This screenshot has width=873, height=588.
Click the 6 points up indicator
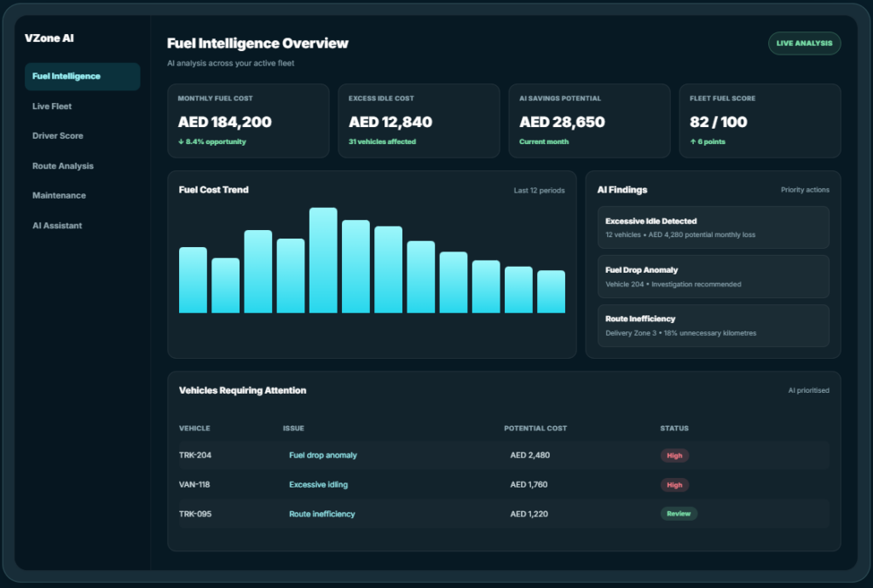coord(708,141)
